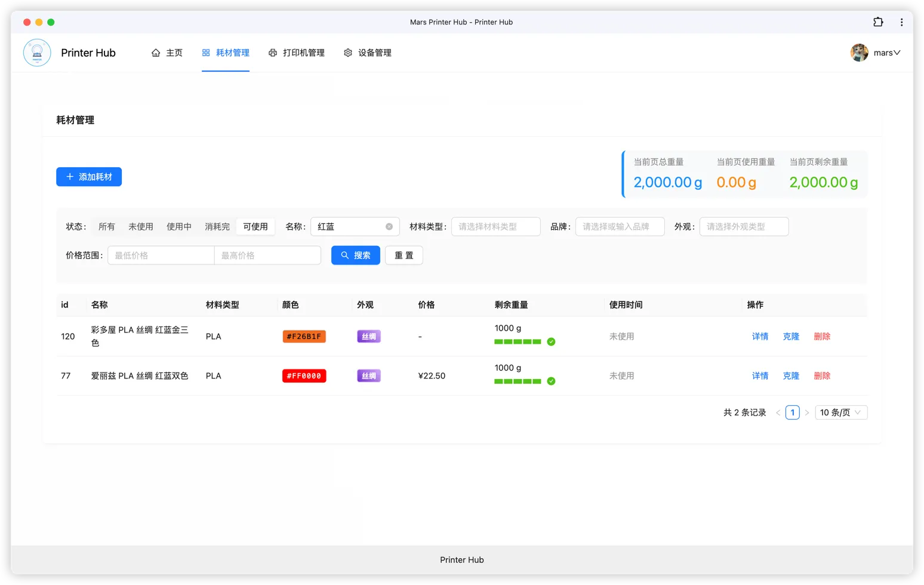This screenshot has width=924, height=585.
Task: Open the browser extensions puzzle icon
Action: point(878,22)
